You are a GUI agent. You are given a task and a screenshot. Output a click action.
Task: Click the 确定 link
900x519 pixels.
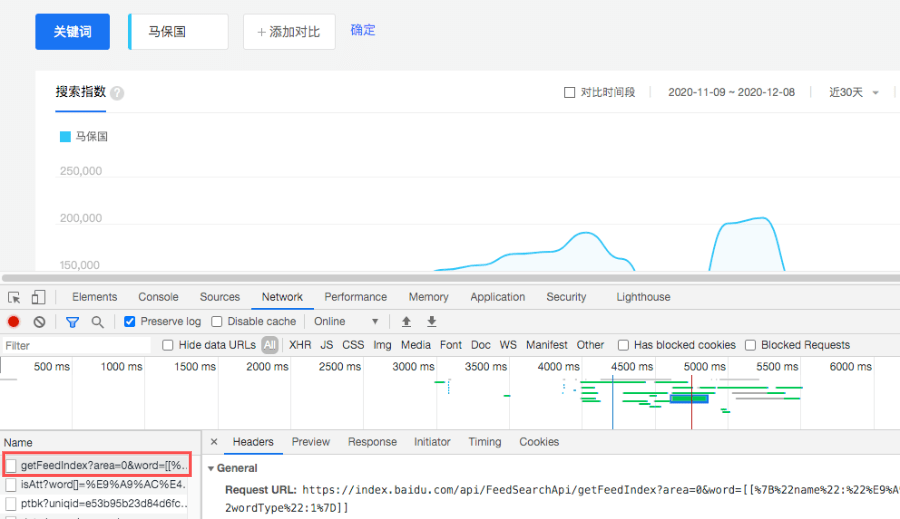point(363,30)
